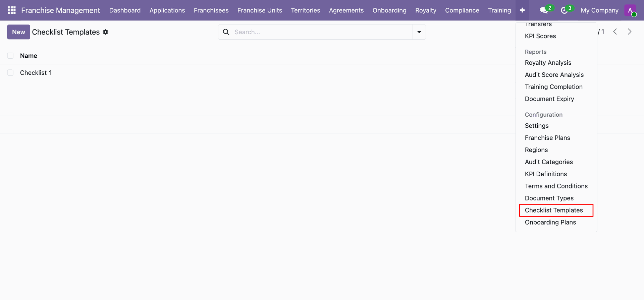Open the Training menu
Viewport: 644px width, 300px height.
click(499, 10)
